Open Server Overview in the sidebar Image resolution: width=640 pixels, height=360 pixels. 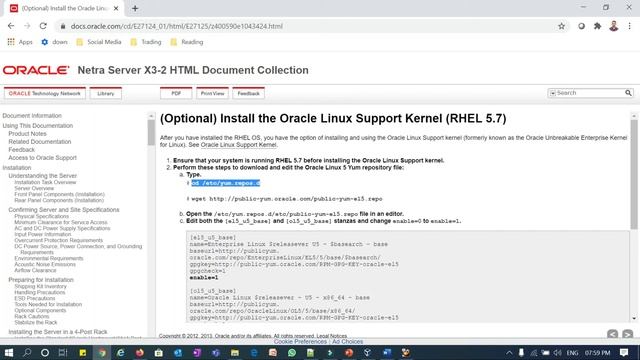[34, 189]
